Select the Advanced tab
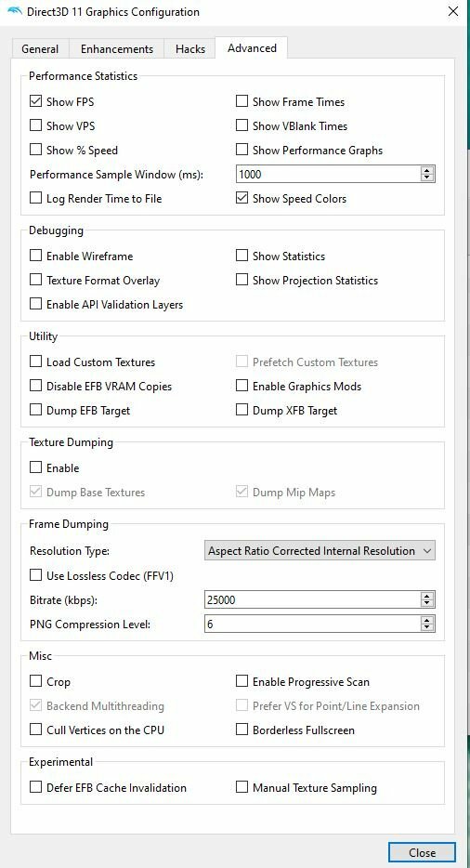Image resolution: width=470 pixels, height=868 pixels. (x=252, y=47)
